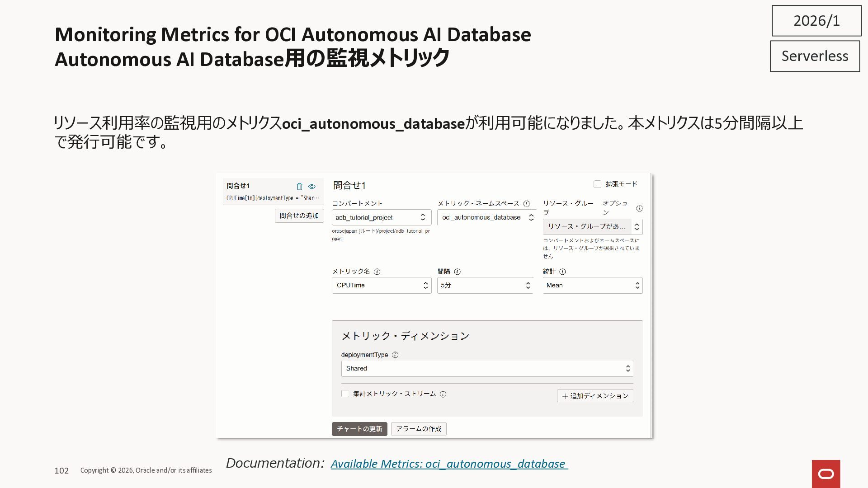
Task: Click info icon next to 統計 label
Action: [x=562, y=272]
